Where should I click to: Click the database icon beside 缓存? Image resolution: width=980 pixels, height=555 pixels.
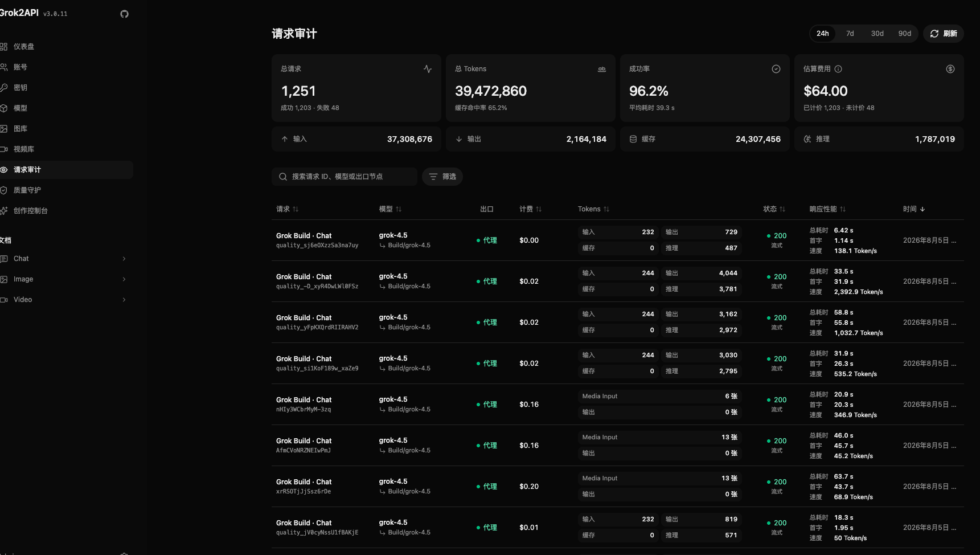coord(633,139)
